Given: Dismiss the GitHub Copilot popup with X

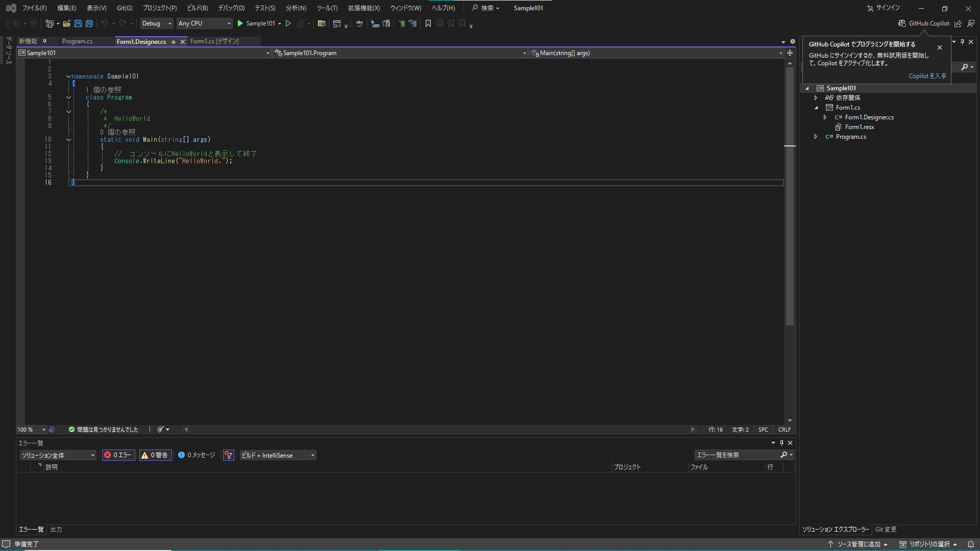Looking at the screenshot, I should [940, 47].
